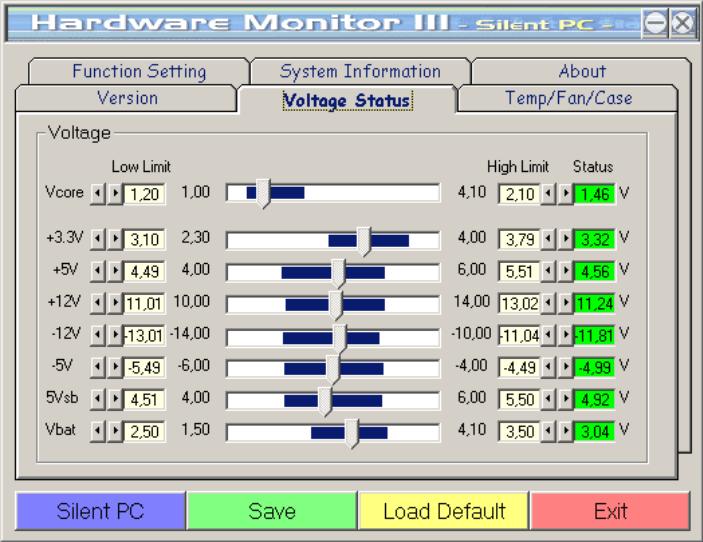Click the Vcore status value 1,46
This screenshot has height=542, width=703.
(x=595, y=194)
